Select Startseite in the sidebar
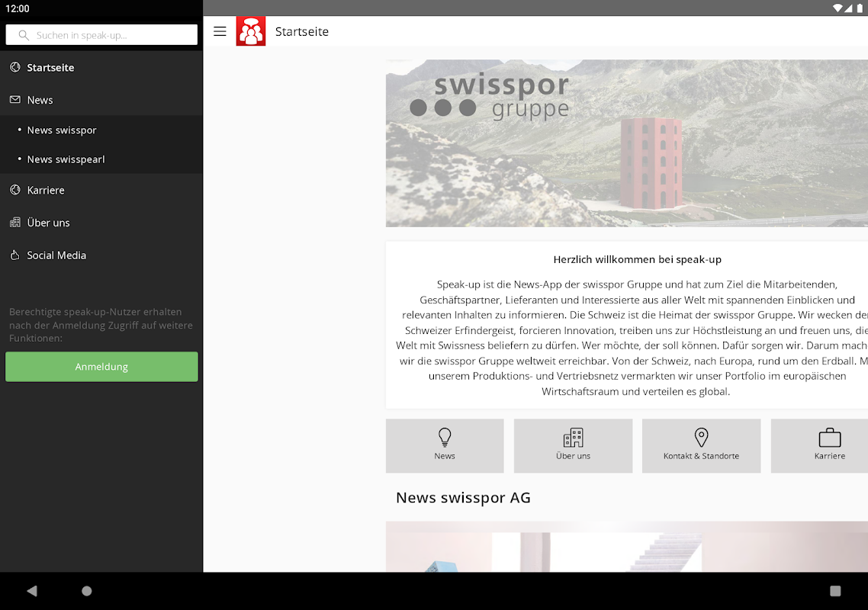The image size is (868, 610). click(x=101, y=68)
